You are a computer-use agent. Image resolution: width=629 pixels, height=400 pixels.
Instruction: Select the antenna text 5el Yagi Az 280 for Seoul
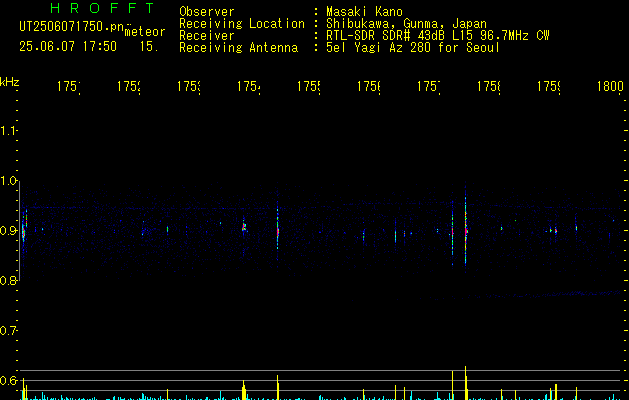pyautogui.click(x=413, y=48)
